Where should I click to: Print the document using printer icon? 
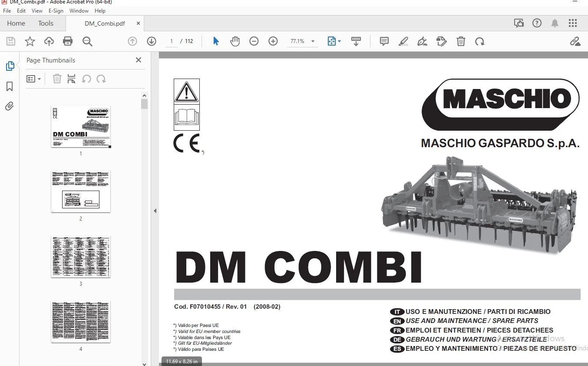click(x=68, y=41)
